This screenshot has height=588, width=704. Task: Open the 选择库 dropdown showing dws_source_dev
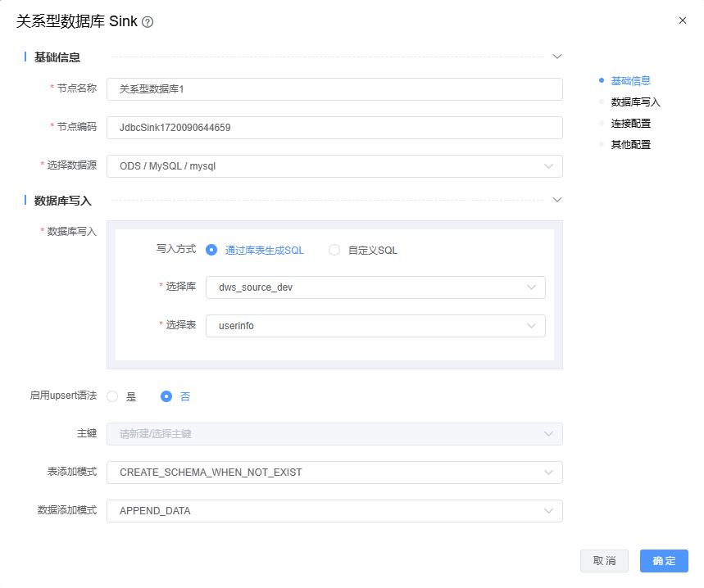click(375, 287)
